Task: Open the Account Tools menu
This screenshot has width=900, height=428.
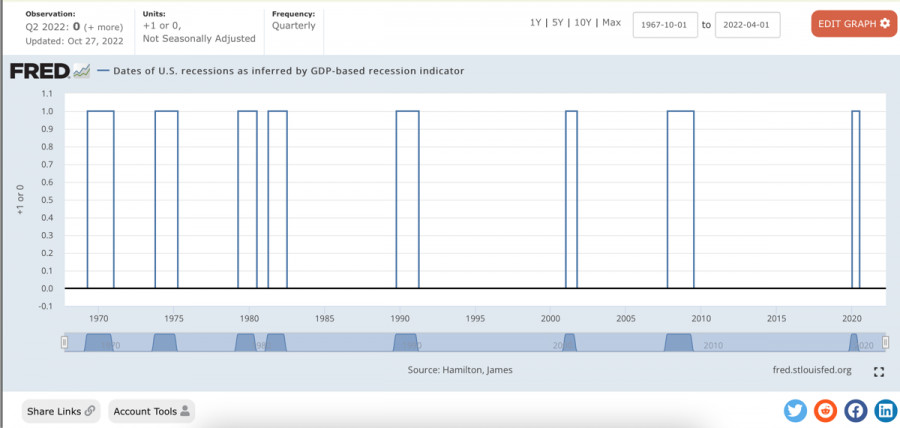Action: coord(152,411)
